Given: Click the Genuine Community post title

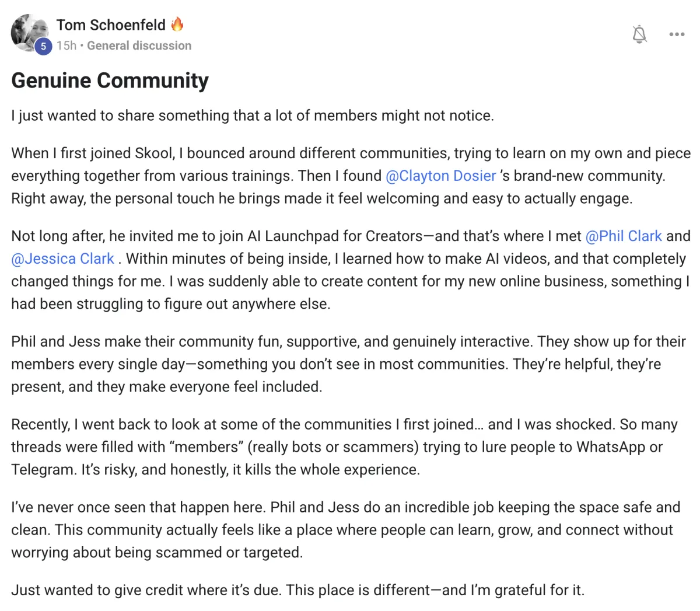Looking at the screenshot, I should coord(110,81).
